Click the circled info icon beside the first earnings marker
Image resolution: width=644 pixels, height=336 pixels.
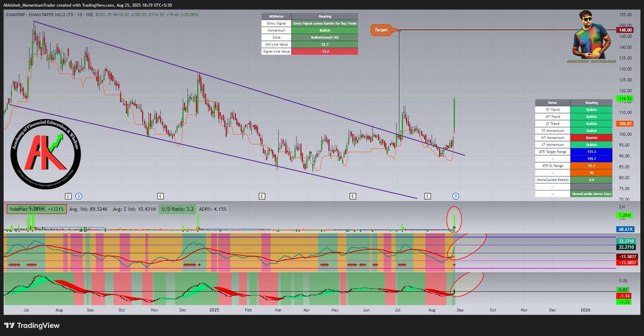(x=78, y=196)
